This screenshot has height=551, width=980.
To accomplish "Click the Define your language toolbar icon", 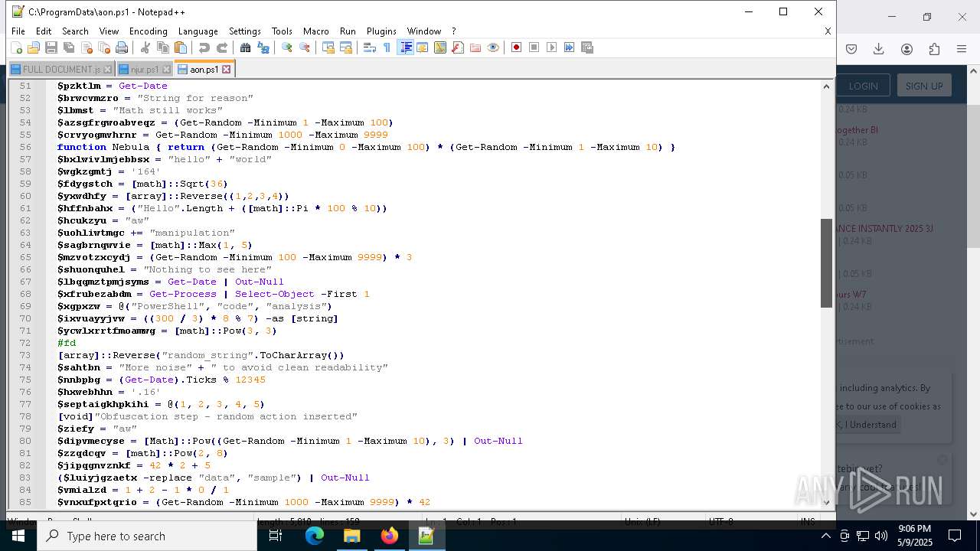I will [422, 47].
